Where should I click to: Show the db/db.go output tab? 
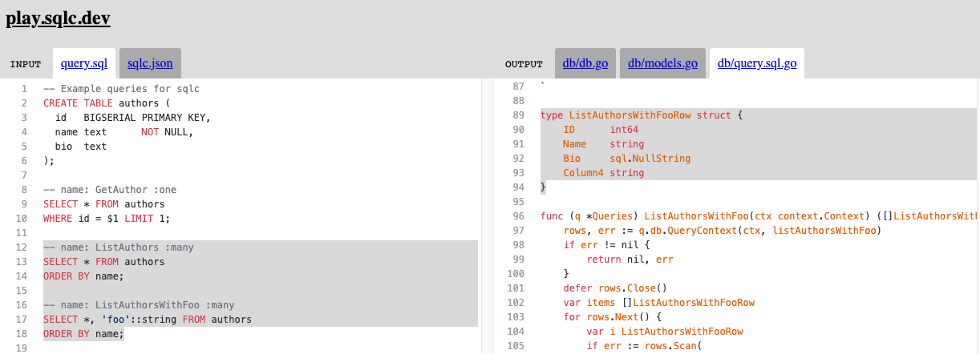tap(585, 63)
